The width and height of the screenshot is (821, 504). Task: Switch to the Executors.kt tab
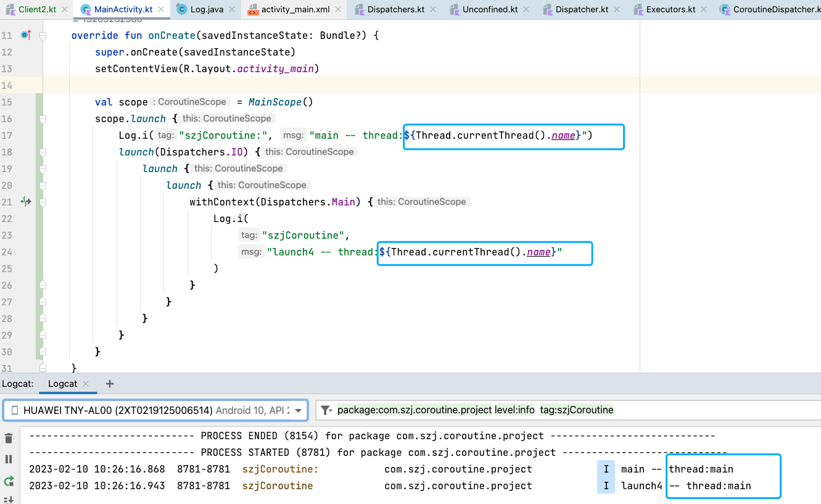click(671, 9)
